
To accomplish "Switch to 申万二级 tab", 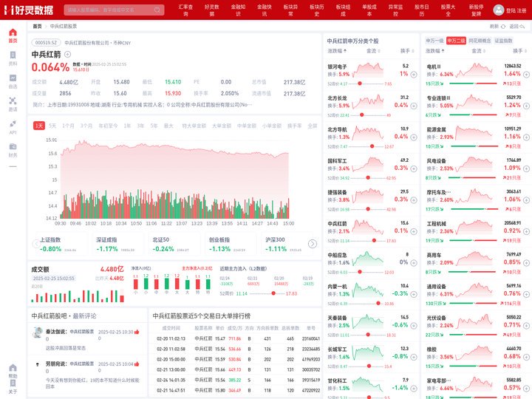I will point(456,41).
